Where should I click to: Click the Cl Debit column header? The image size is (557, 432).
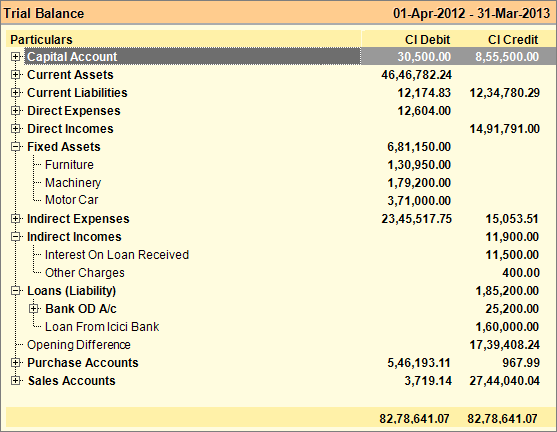click(x=428, y=39)
